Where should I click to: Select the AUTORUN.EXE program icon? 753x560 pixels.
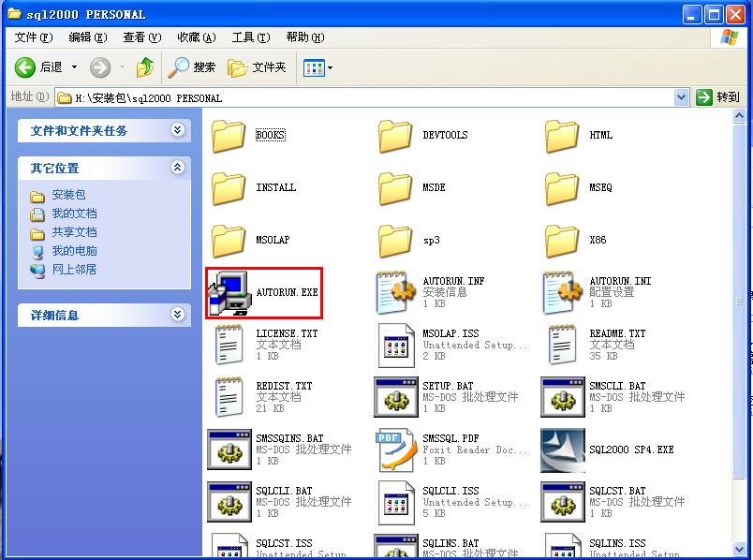(x=229, y=293)
